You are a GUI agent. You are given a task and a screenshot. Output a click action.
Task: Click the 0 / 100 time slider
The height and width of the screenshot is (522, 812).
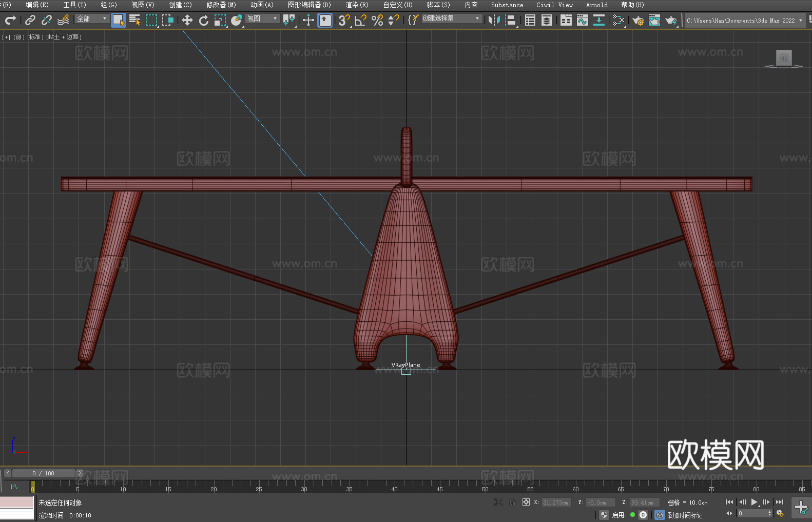click(x=43, y=473)
